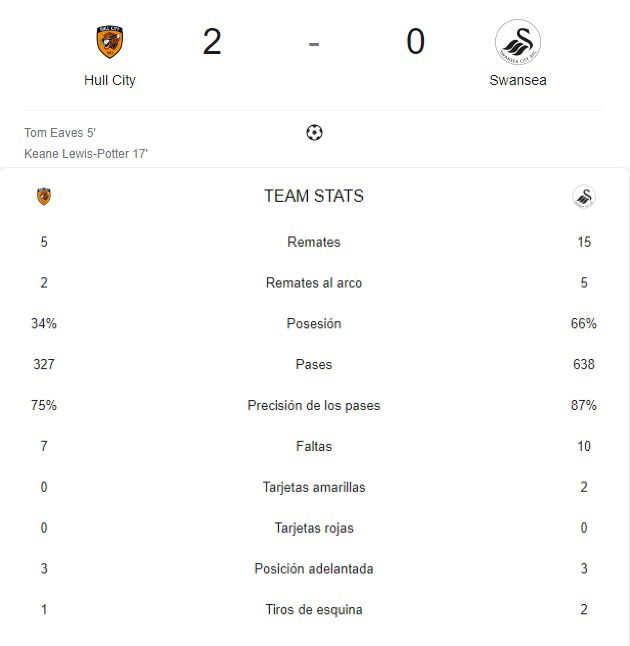This screenshot has width=630, height=646.
Task: Click small Swansea badge in stats header
Action: (x=584, y=197)
